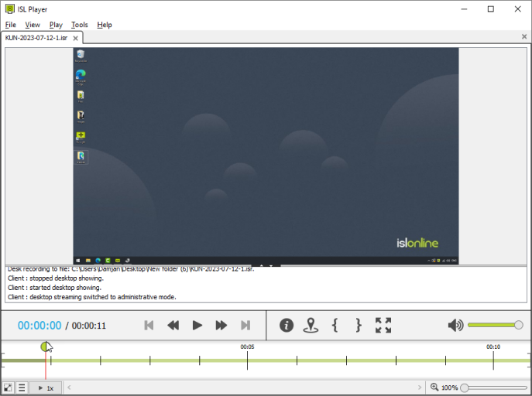Screen dimensions: 532x396
Task: Click the map pin marker icon
Action: point(311,326)
